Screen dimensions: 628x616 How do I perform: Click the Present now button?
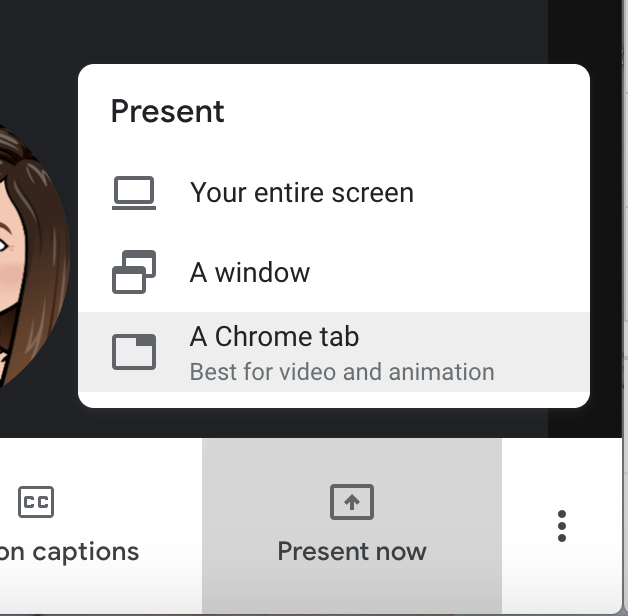coord(352,525)
